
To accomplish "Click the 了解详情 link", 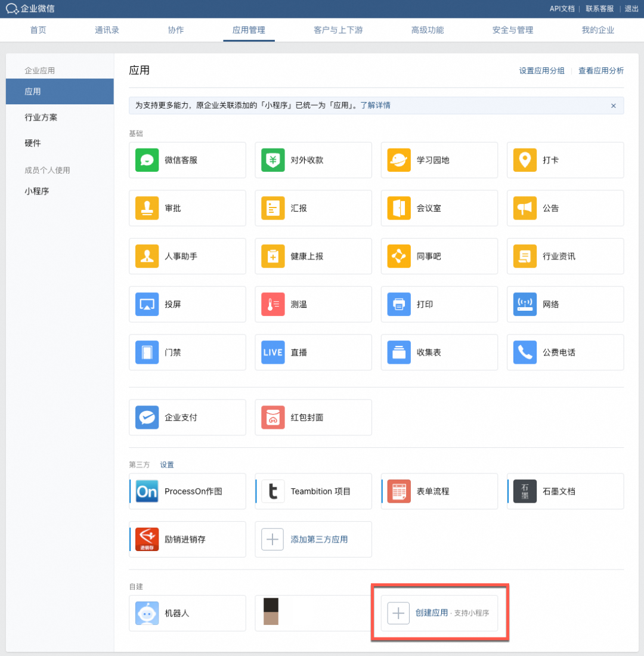I will (x=375, y=106).
